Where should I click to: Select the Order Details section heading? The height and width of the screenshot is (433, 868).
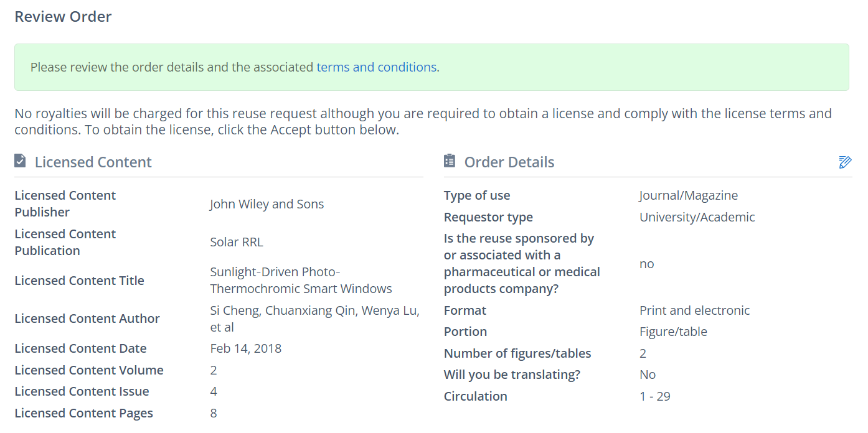[x=509, y=162]
